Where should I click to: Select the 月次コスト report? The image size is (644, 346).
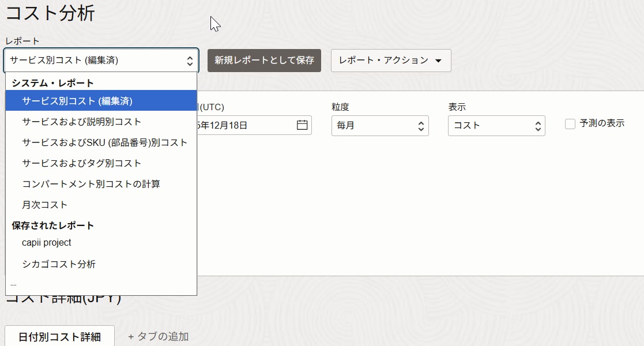45,205
